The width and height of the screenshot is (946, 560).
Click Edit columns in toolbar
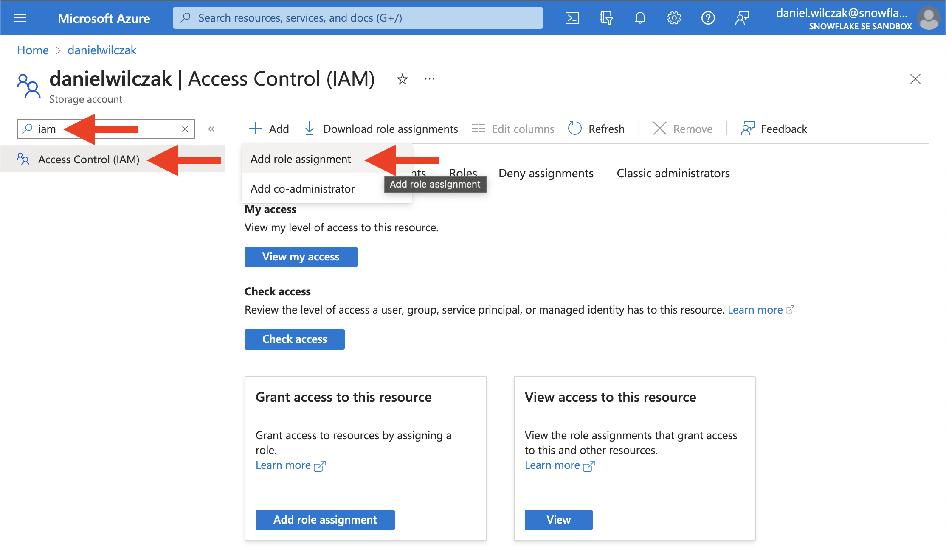[513, 129]
